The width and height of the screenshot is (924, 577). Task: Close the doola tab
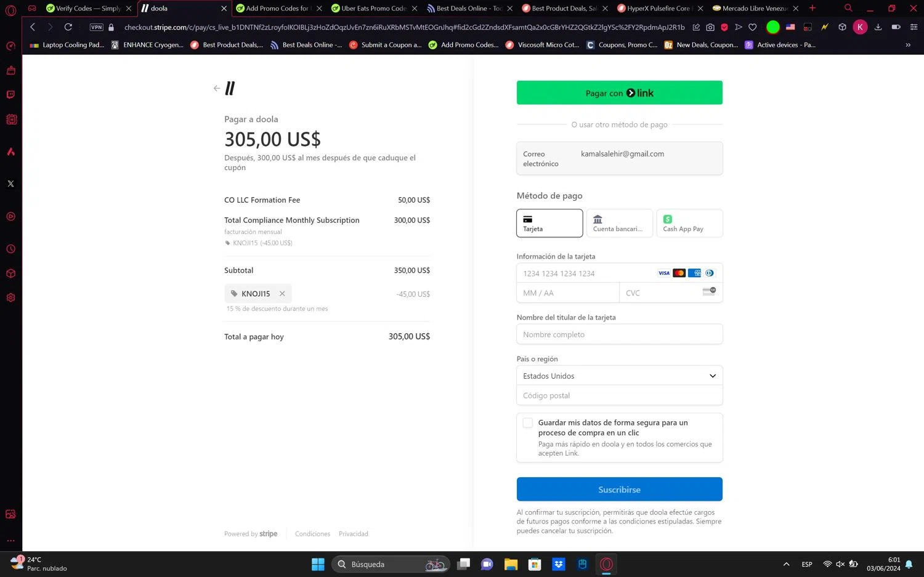[224, 9]
